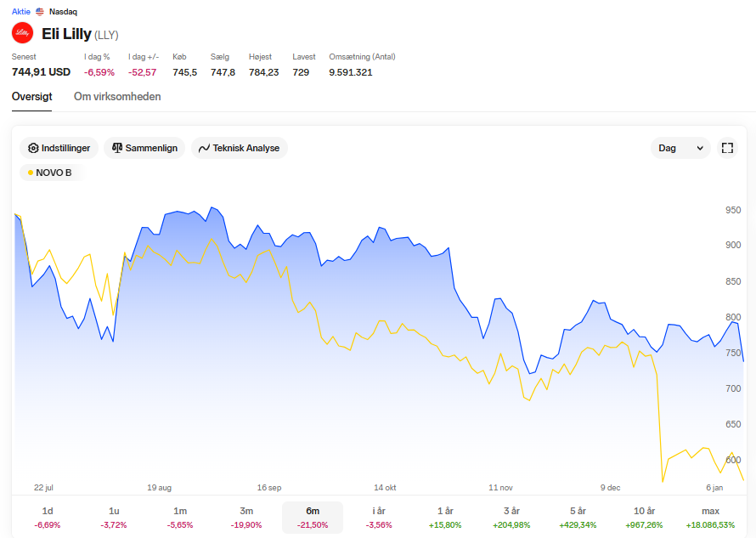
Task: Expand the Dag interval dropdown
Action: 680,148
